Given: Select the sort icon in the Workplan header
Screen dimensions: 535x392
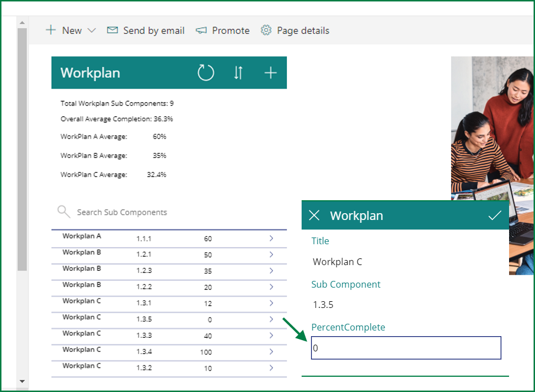Looking at the screenshot, I should tap(237, 72).
